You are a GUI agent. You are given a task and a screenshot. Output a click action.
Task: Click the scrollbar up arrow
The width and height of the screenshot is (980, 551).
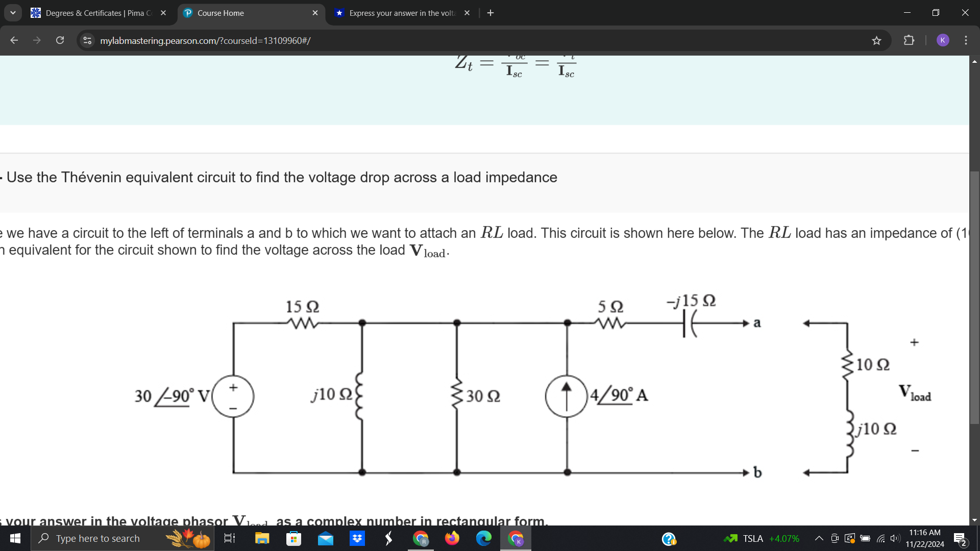[974, 61]
